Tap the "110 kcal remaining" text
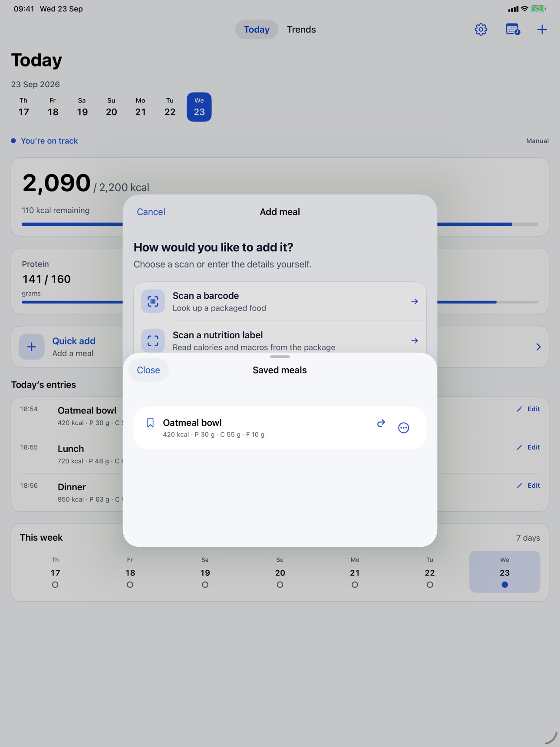560x747 pixels. point(56,210)
